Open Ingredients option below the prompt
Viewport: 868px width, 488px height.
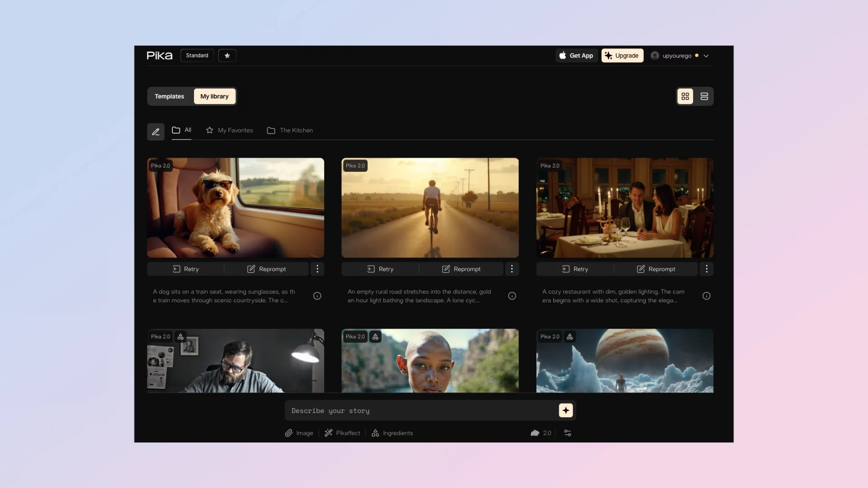(x=392, y=433)
